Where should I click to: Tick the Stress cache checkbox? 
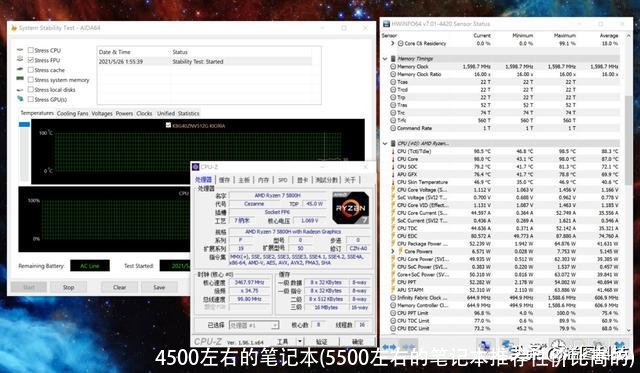pyautogui.click(x=31, y=70)
